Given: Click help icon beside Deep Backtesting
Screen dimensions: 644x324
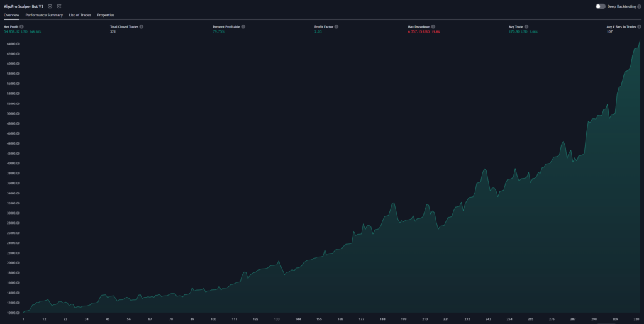Looking at the screenshot, I should [x=638, y=6].
